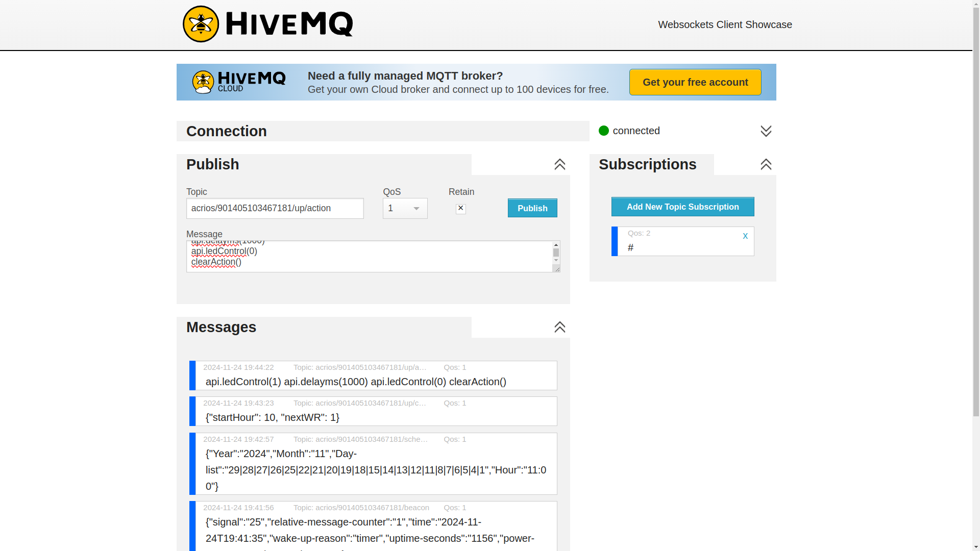The image size is (980, 551).
Task: Click topic label ending in /up/c…
Action: (360, 403)
